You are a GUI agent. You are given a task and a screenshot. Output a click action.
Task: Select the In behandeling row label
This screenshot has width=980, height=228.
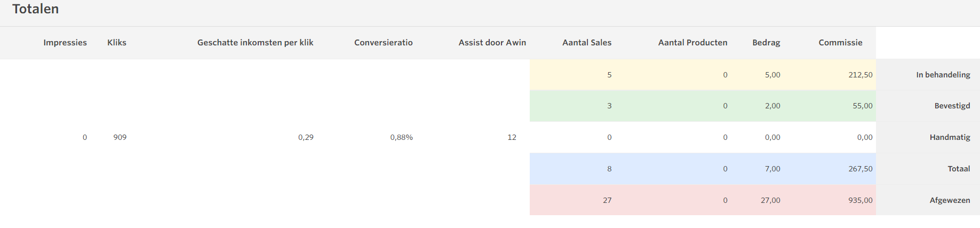943,75
